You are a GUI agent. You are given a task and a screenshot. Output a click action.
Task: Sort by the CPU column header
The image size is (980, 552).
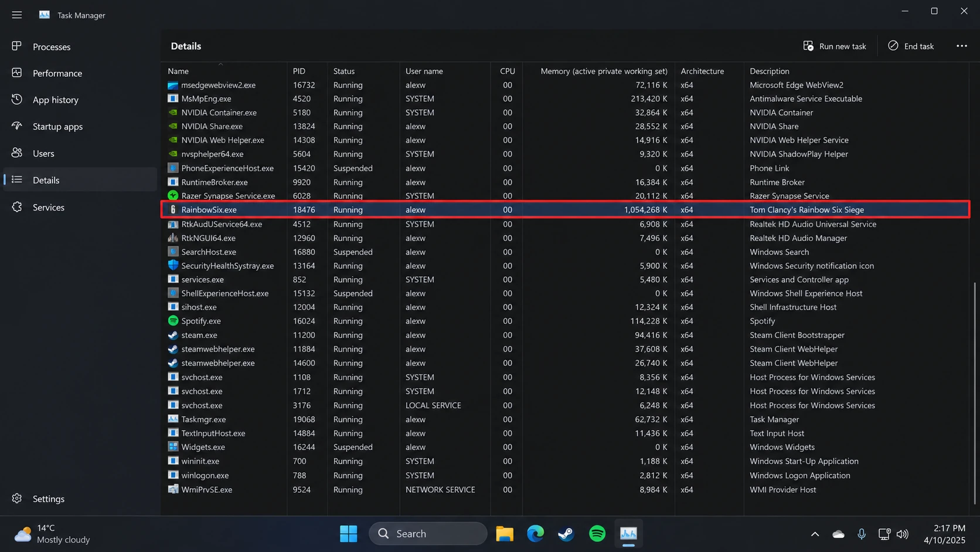[508, 71]
